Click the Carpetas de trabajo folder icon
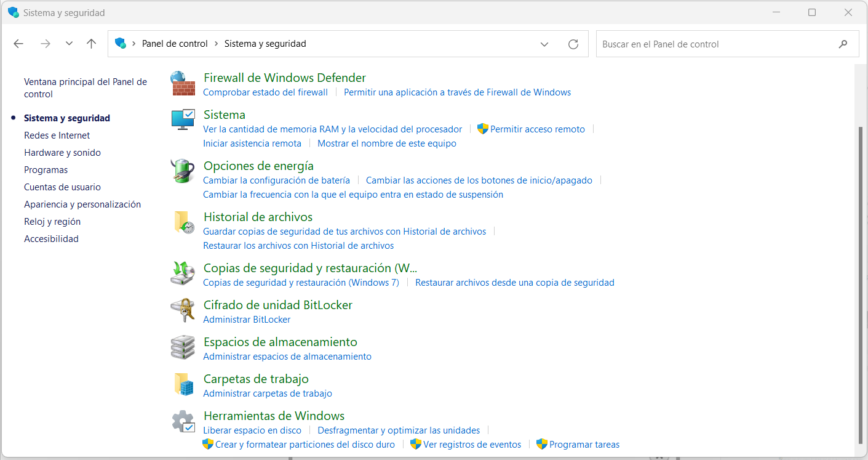868x460 pixels. (183, 384)
